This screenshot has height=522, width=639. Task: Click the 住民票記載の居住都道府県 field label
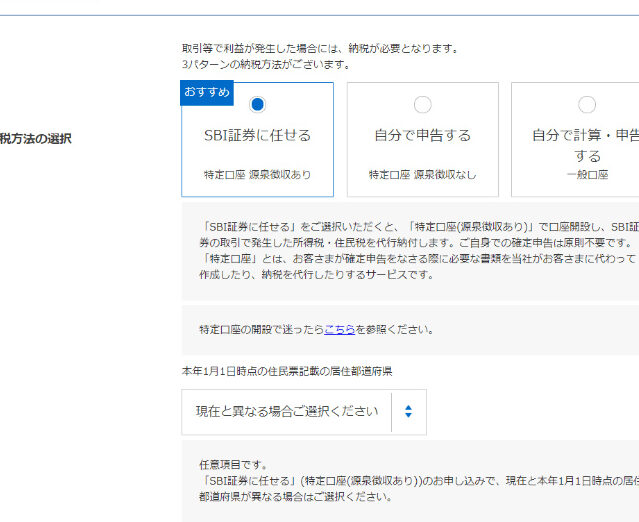coord(286,371)
